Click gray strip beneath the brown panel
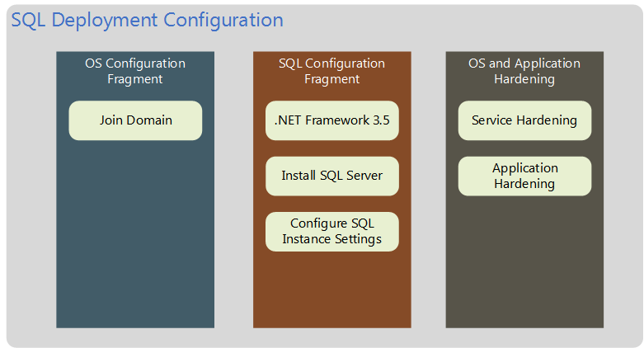644x348 pixels. coord(331,336)
